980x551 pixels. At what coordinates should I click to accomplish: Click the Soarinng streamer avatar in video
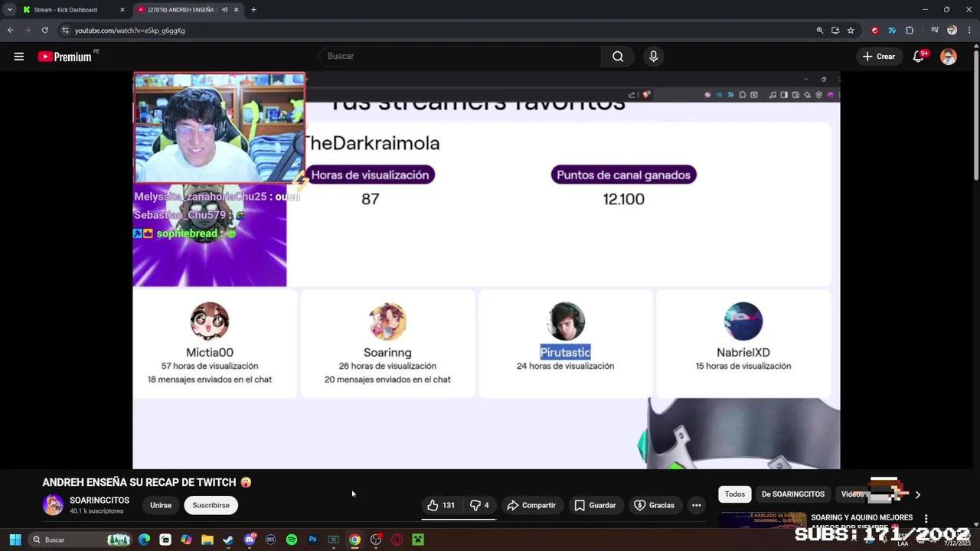(x=387, y=321)
